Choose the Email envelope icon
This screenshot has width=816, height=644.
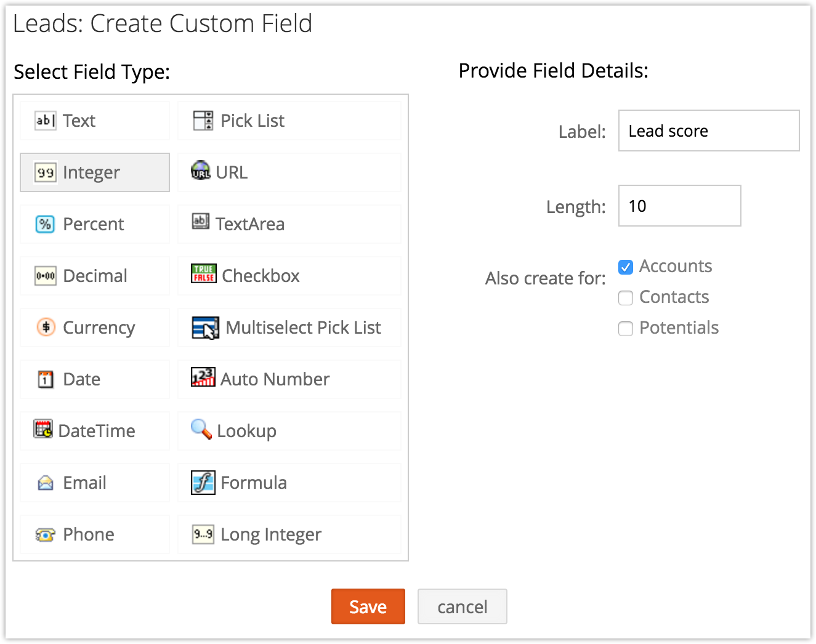[46, 483]
